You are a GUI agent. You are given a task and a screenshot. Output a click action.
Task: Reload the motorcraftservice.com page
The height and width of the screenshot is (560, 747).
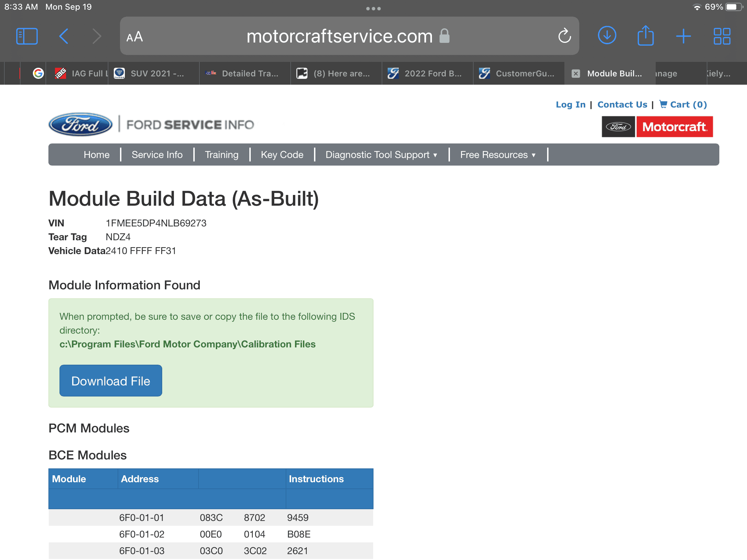coord(564,36)
